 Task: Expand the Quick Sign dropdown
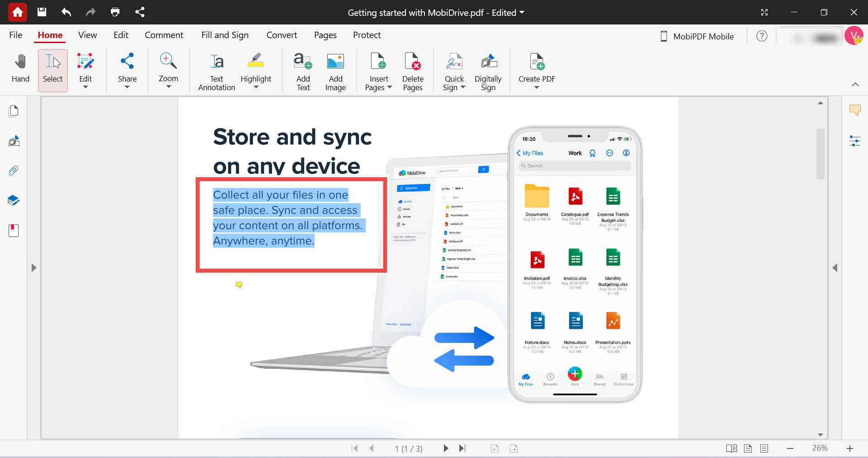[x=463, y=87]
